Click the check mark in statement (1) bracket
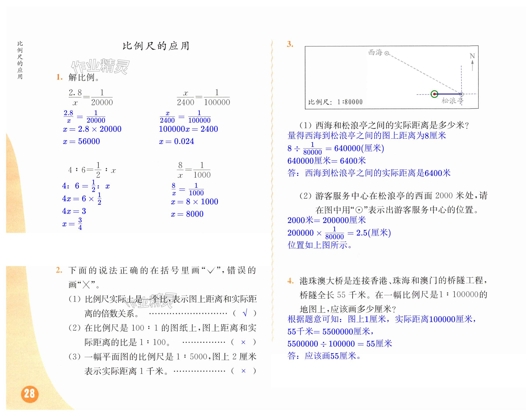The height and width of the screenshot is (416, 532). (x=245, y=313)
